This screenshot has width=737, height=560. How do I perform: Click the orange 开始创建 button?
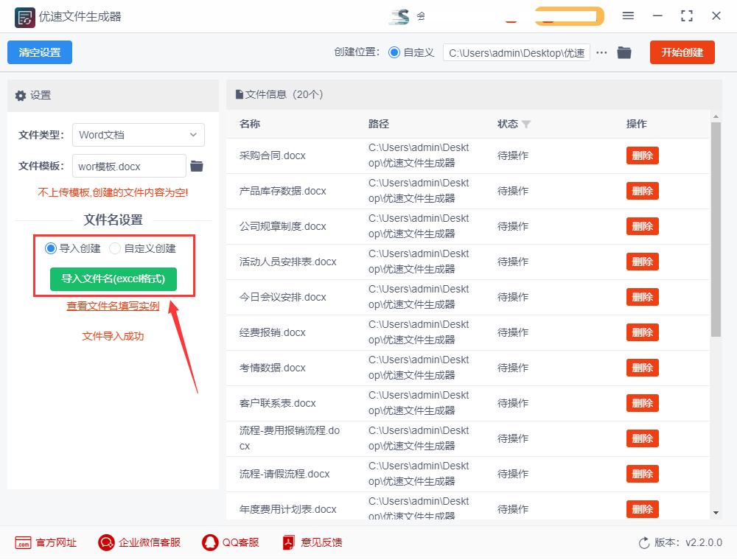click(682, 52)
